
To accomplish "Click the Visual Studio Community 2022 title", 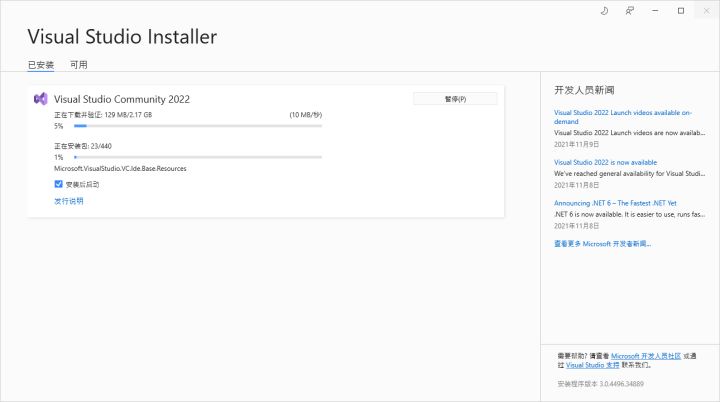I will (122, 99).
